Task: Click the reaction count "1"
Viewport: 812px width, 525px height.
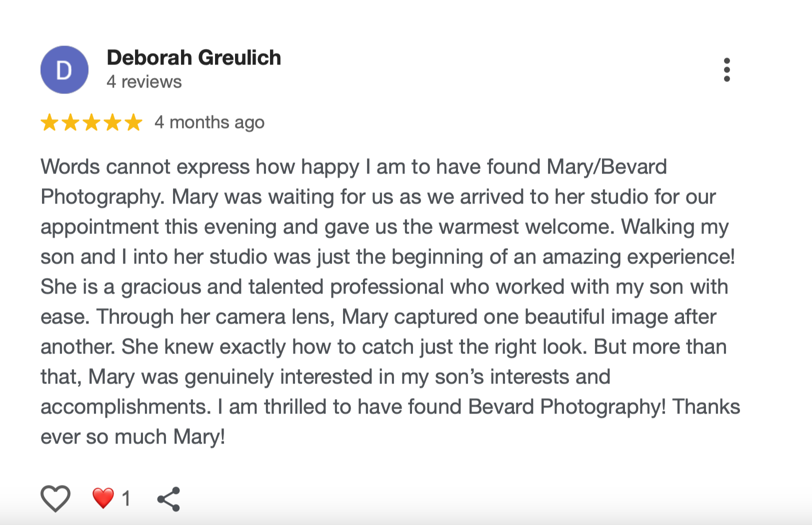Action: [126, 498]
